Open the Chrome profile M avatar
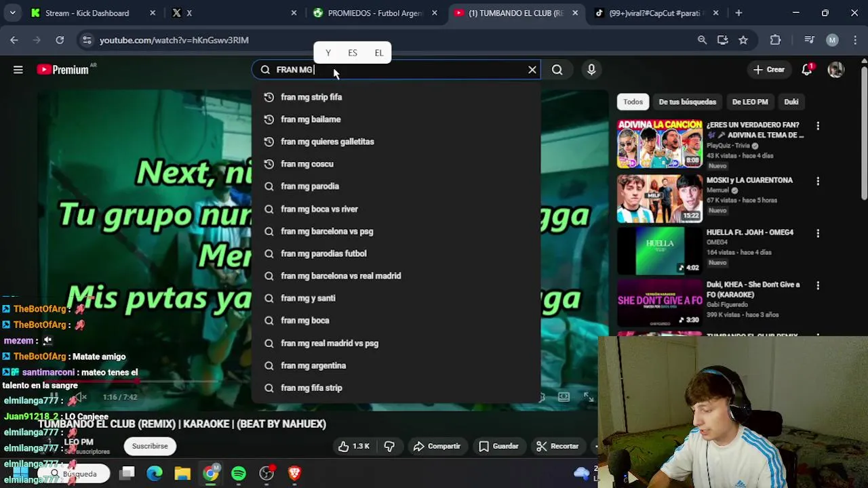Viewport: 868px width, 488px height. (x=832, y=40)
